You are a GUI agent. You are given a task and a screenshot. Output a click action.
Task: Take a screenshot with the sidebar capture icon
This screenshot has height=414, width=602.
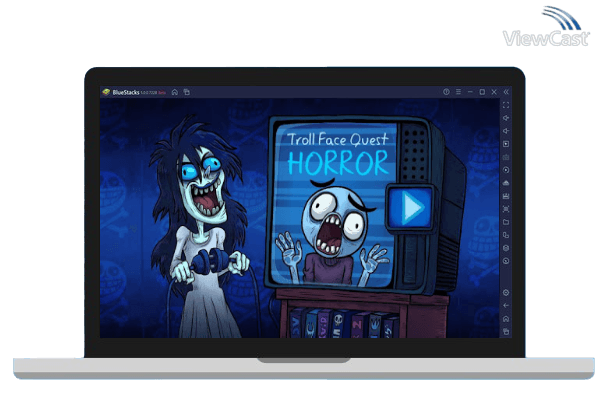[506, 209]
